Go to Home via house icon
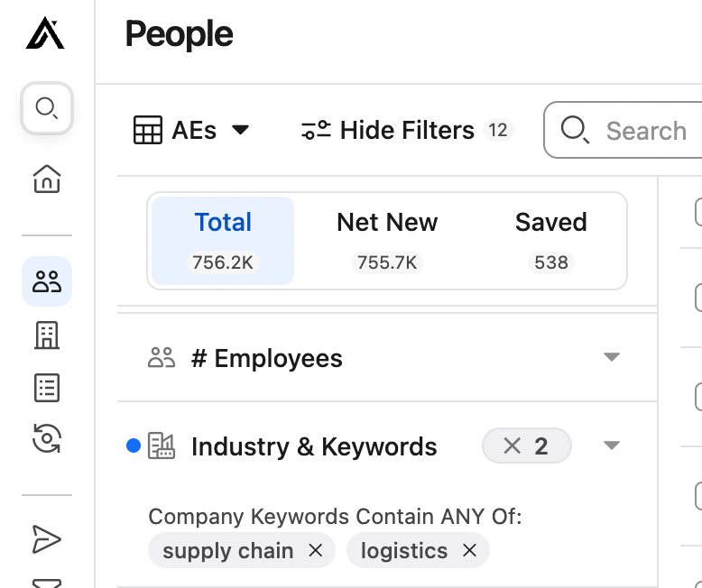The height and width of the screenshot is (588, 702). tap(47, 179)
